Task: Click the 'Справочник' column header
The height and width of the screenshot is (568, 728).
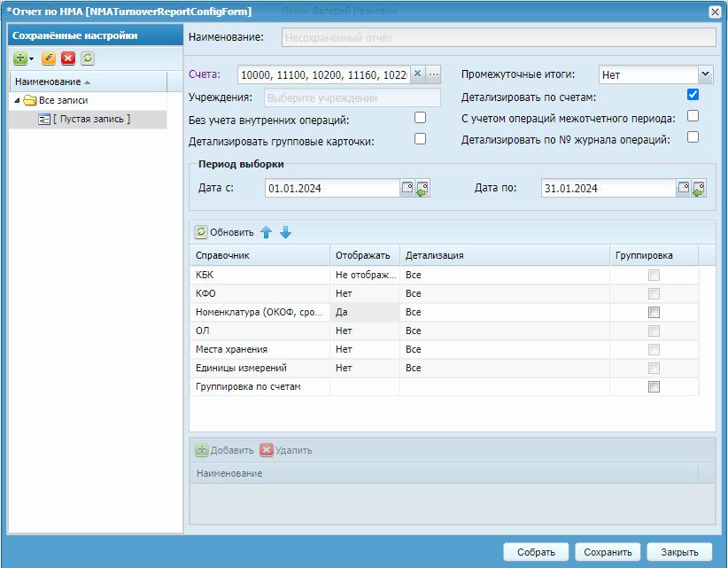Action: coord(260,255)
